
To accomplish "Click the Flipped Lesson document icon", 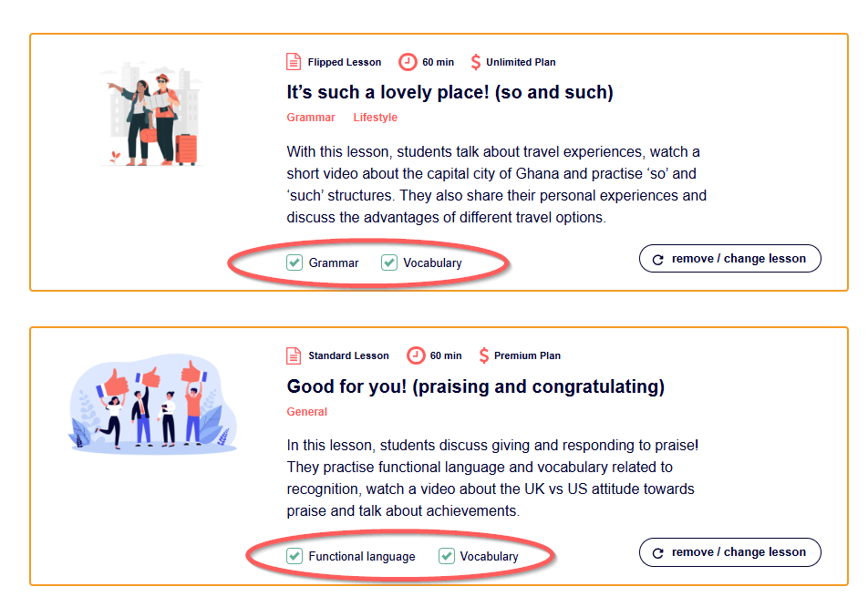I will [294, 62].
